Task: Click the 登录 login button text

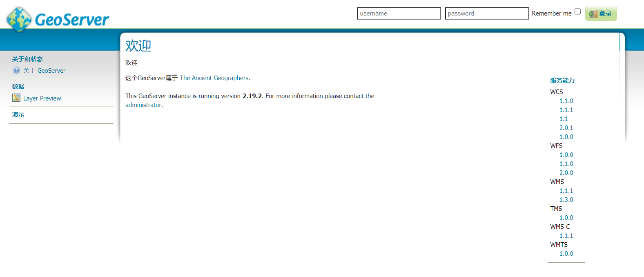Action: 605,13
